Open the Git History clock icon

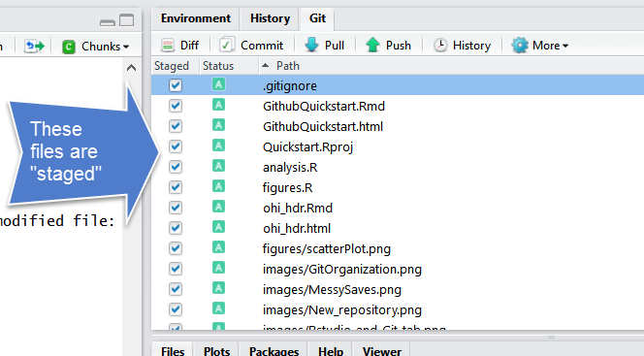click(x=440, y=46)
